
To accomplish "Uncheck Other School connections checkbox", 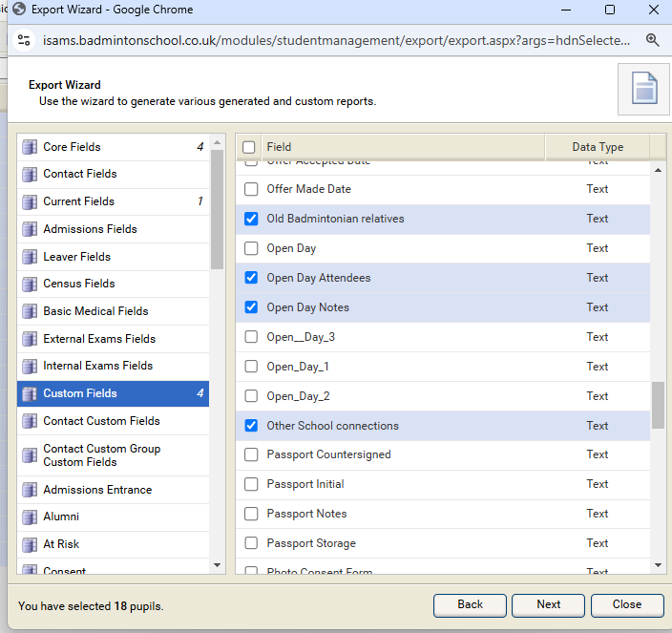I will tap(251, 426).
